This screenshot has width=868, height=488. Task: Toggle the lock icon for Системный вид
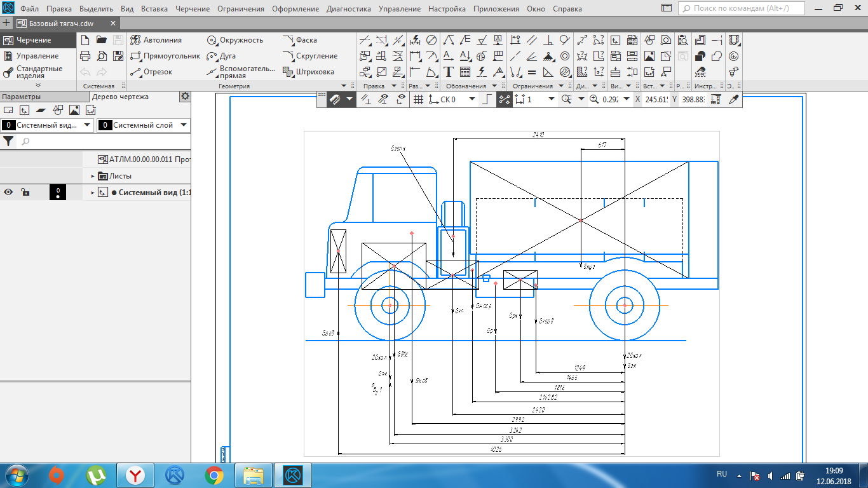click(x=24, y=193)
